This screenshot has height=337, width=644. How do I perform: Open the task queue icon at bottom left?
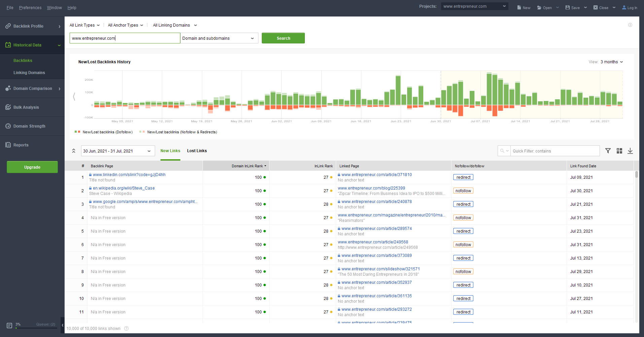pos(9,326)
